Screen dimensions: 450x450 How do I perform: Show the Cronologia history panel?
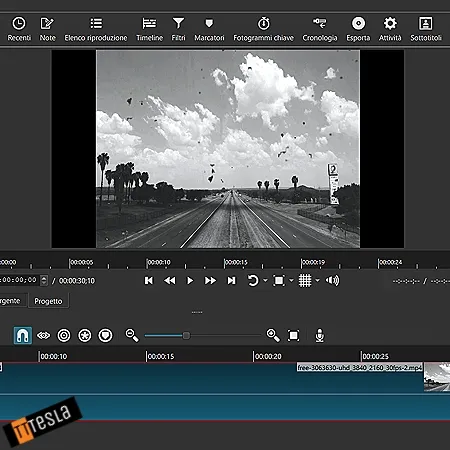tap(320, 29)
